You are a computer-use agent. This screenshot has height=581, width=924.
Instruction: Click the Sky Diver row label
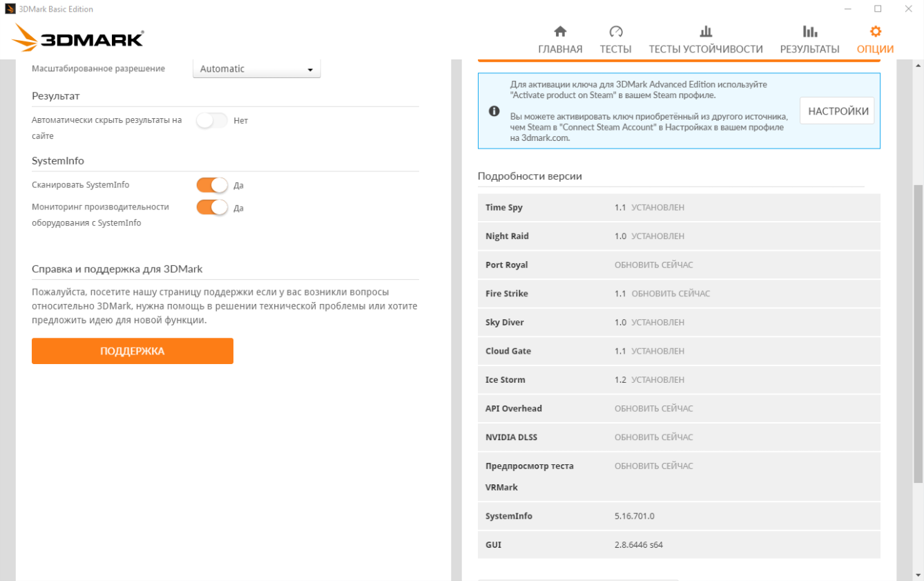(506, 323)
